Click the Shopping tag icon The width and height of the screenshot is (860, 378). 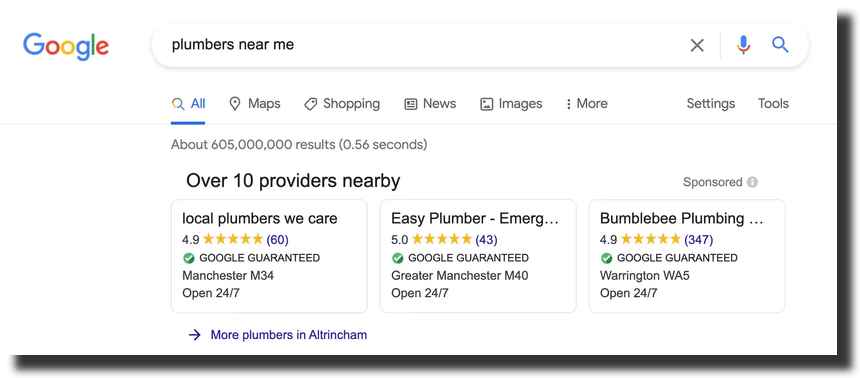pyautogui.click(x=310, y=104)
